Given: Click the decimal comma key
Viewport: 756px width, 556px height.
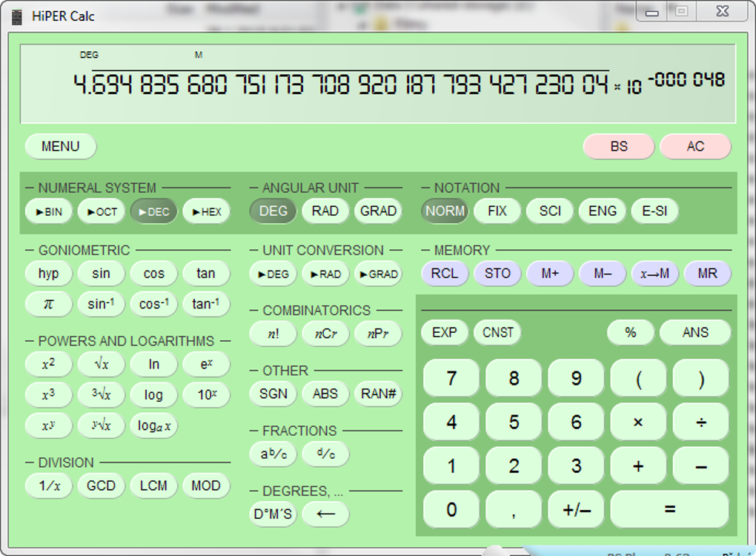Looking at the screenshot, I should [514, 510].
